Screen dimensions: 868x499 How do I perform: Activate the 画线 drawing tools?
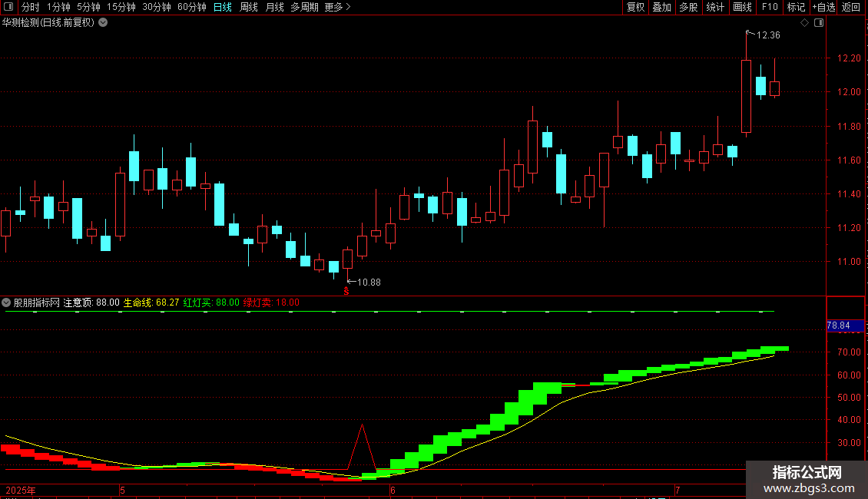(742, 7)
